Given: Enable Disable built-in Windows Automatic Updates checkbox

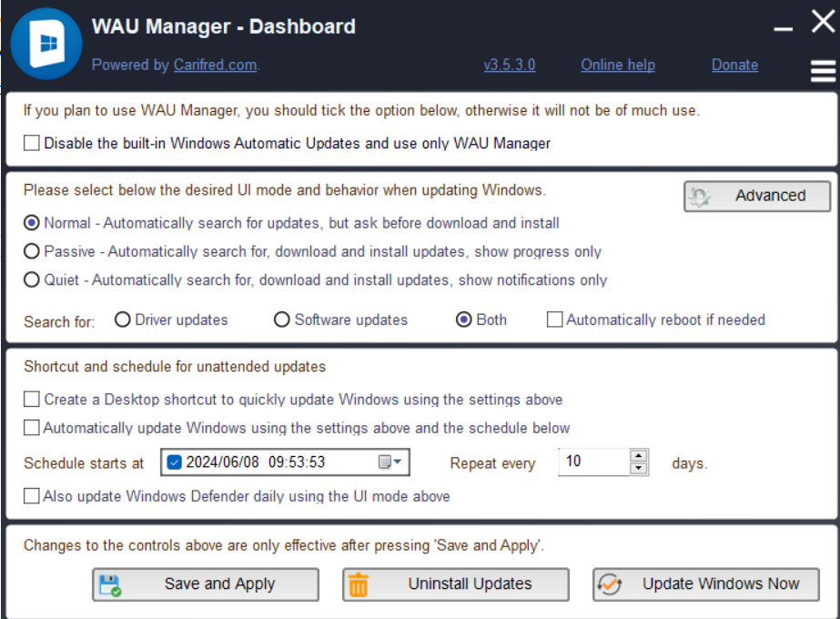Looking at the screenshot, I should click(x=32, y=143).
